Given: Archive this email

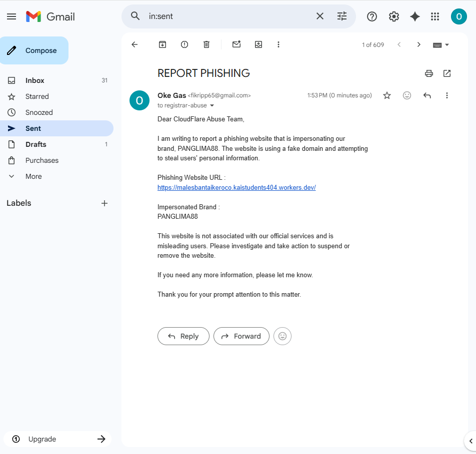Looking at the screenshot, I should pos(162,44).
